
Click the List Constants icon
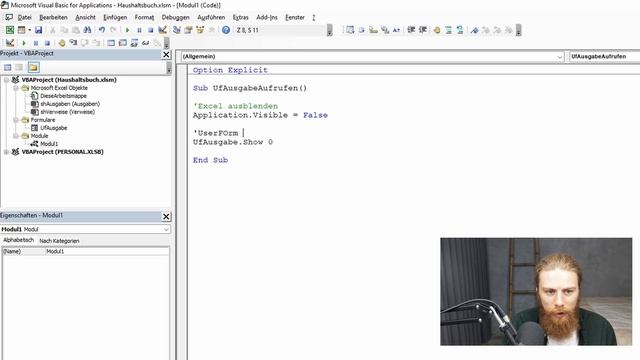click(362, 30)
